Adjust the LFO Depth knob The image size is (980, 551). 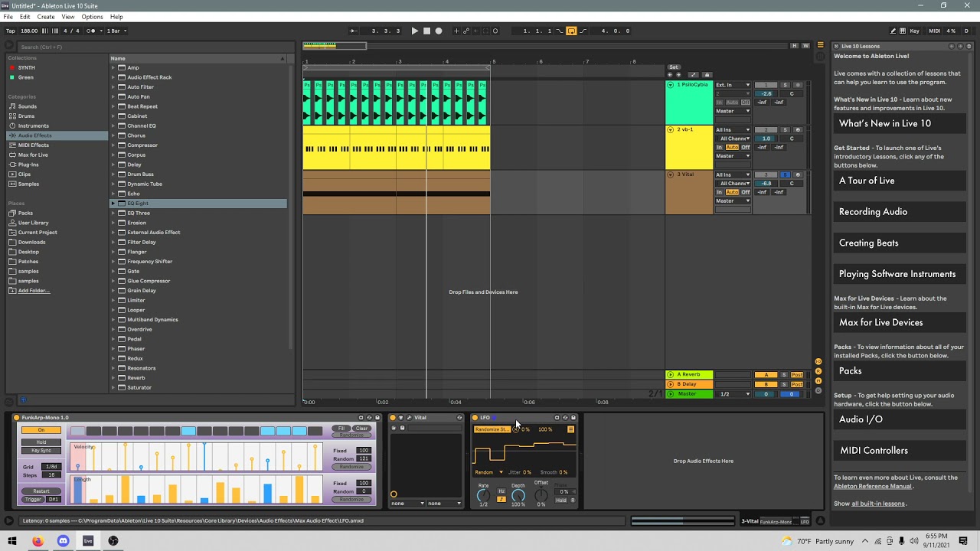point(518,496)
